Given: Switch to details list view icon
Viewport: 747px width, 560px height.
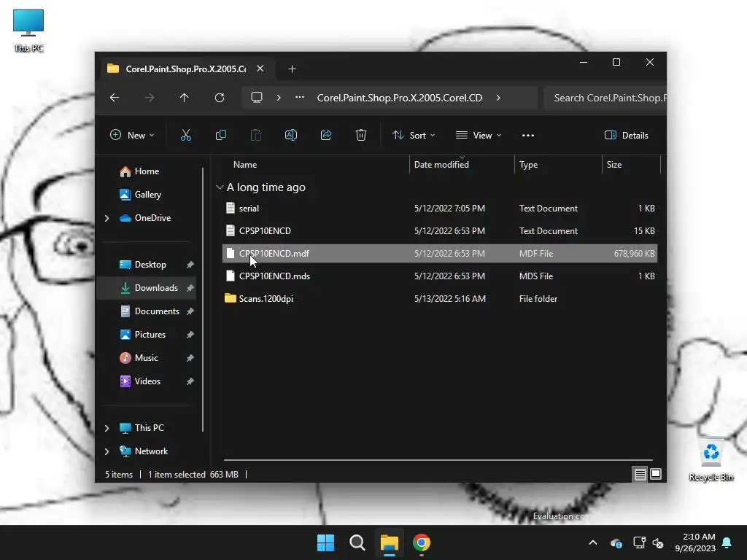Looking at the screenshot, I should (640, 474).
